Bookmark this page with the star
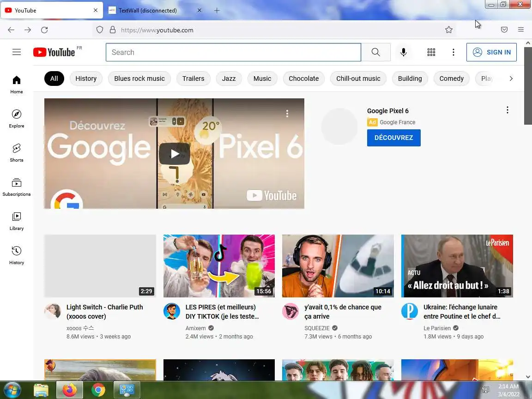Screen dimensions: 532x399 coord(449,30)
